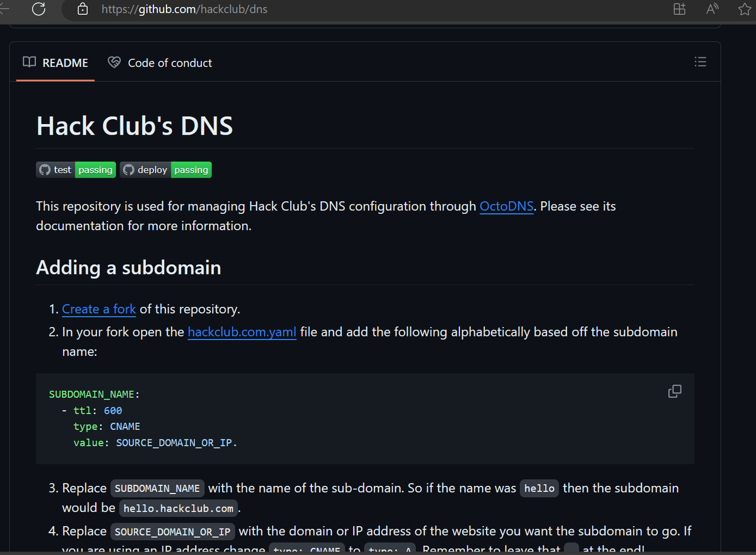Screen dimensions: 756x555
Task: Click the inline hello code snippet
Action: [x=539, y=488]
